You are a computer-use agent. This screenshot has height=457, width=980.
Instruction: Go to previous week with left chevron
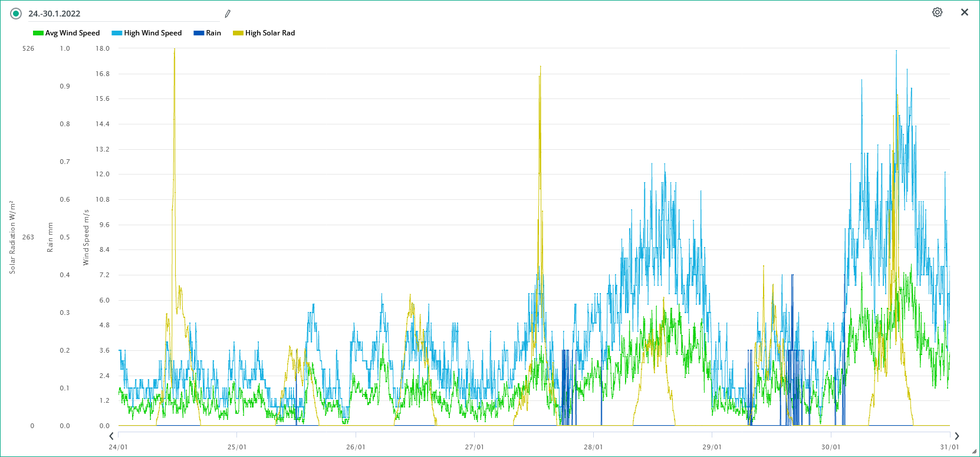click(111, 436)
